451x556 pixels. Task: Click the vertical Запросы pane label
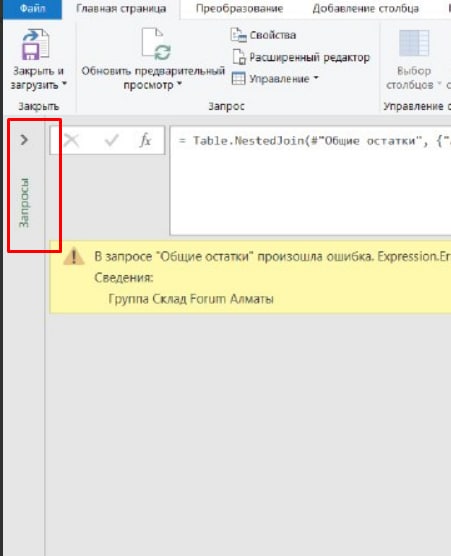24,202
